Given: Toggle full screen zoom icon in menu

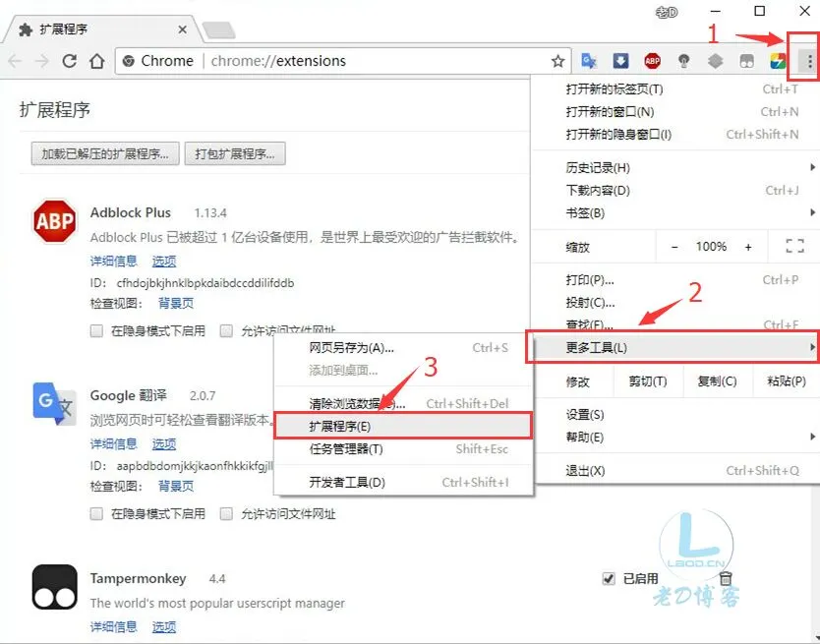Looking at the screenshot, I should pyautogui.click(x=794, y=246).
